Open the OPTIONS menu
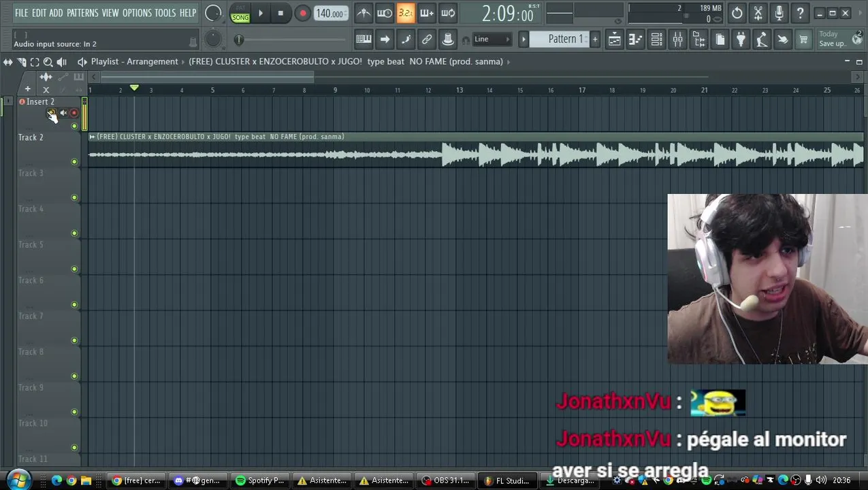This screenshot has width=868, height=490. point(137,13)
